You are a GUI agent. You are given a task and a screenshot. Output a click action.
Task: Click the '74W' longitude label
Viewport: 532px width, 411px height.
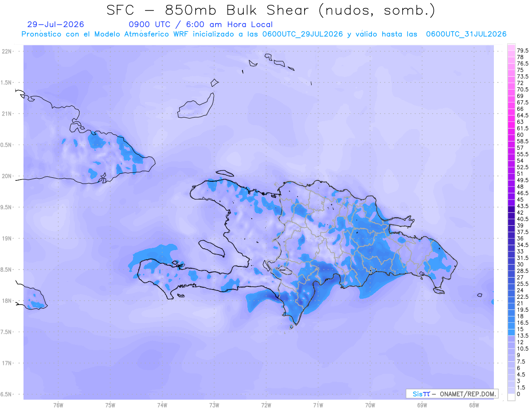(162, 406)
